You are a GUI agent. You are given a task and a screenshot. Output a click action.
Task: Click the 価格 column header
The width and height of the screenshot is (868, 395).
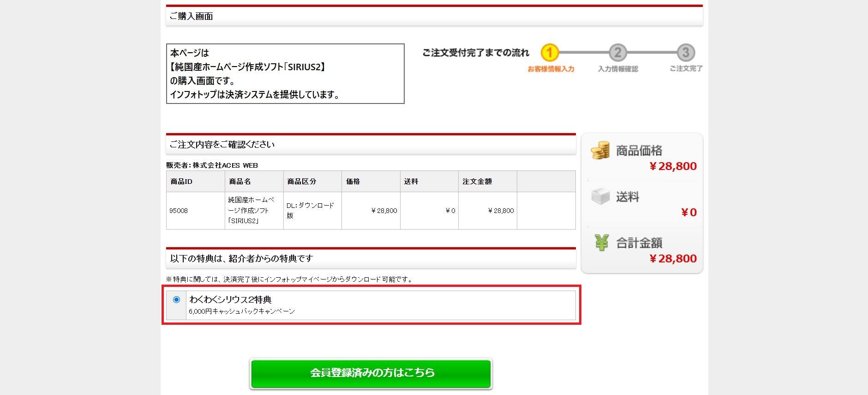pyautogui.click(x=371, y=182)
